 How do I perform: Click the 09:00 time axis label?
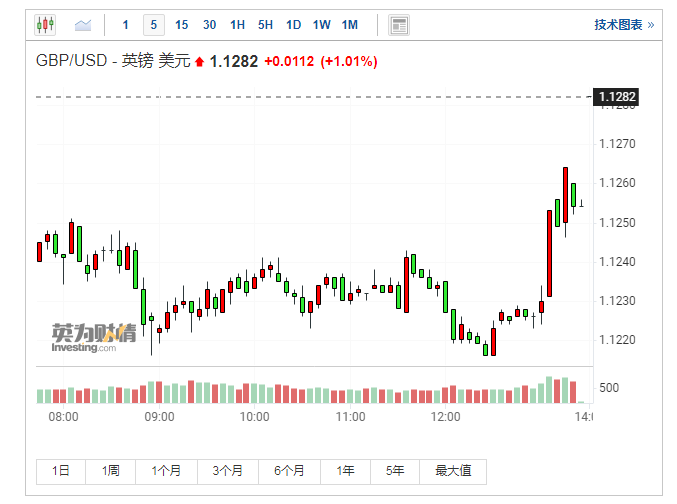(x=159, y=417)
